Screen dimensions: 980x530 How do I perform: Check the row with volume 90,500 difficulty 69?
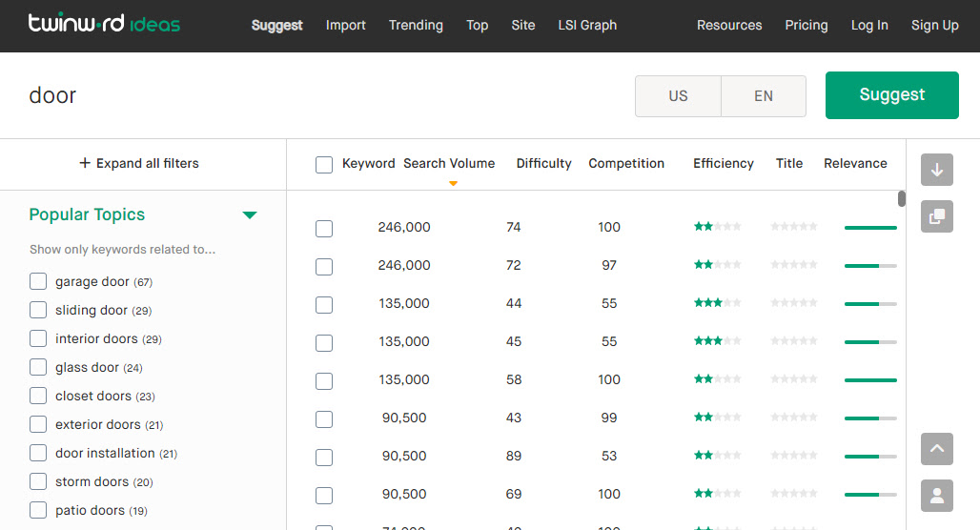pyautogui.click(x=324, y=496)
